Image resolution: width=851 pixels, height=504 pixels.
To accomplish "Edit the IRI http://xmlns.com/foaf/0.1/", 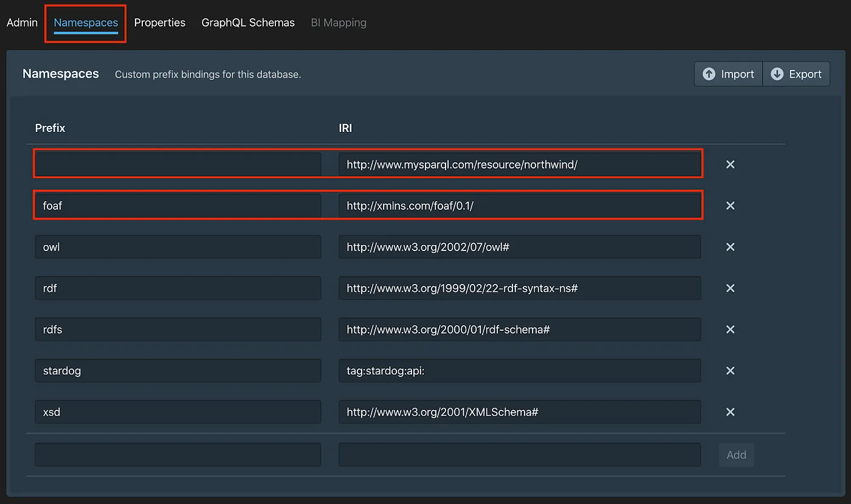I will pyautogui.click(x=520, y=205).
